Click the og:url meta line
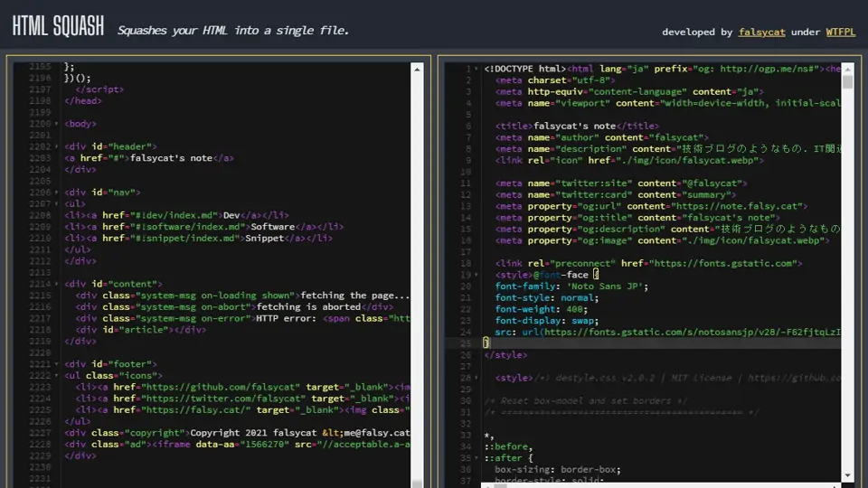Image resolution: width=868 pixels, height=488 pixels. (x=652, y=206)
